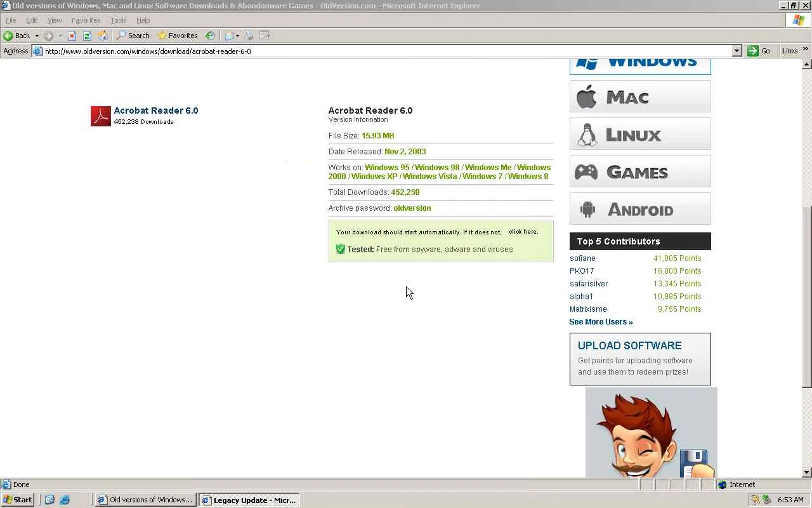Click the 'click here' download link
Image resolution: width=812 pixels, height=508 pixels.
(x=523, y=232)
